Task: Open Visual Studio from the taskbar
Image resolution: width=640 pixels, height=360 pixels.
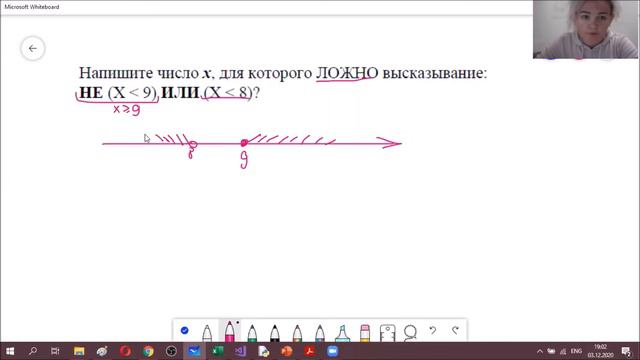Action: 240,351
